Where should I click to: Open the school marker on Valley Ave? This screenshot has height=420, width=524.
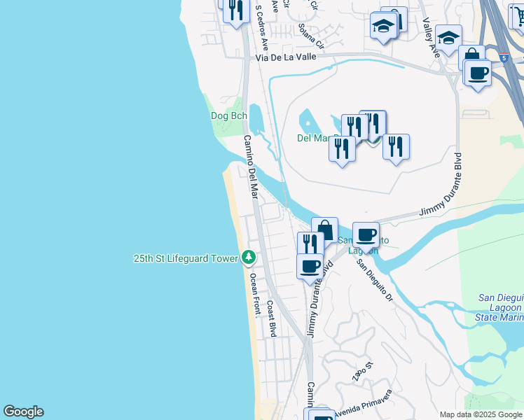click(448, 38)
